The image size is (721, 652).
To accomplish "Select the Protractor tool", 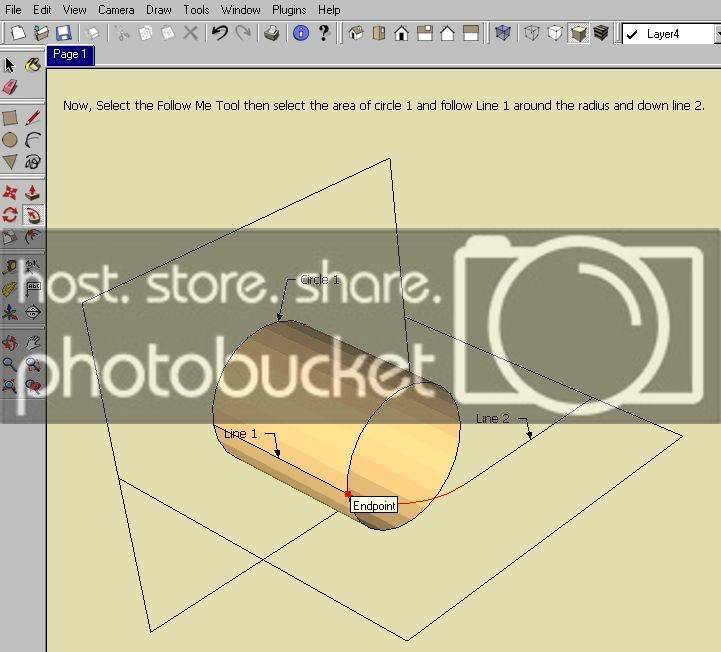I will [x=10, y=289].
